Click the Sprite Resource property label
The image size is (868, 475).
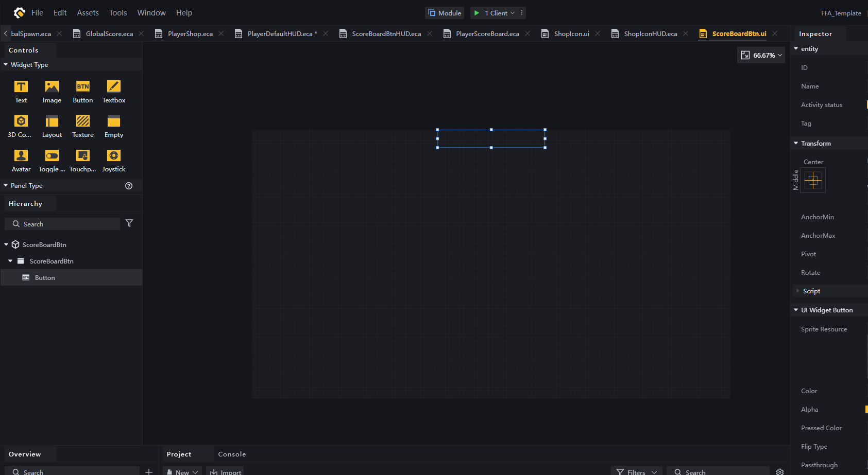click(x=824, y=329)
